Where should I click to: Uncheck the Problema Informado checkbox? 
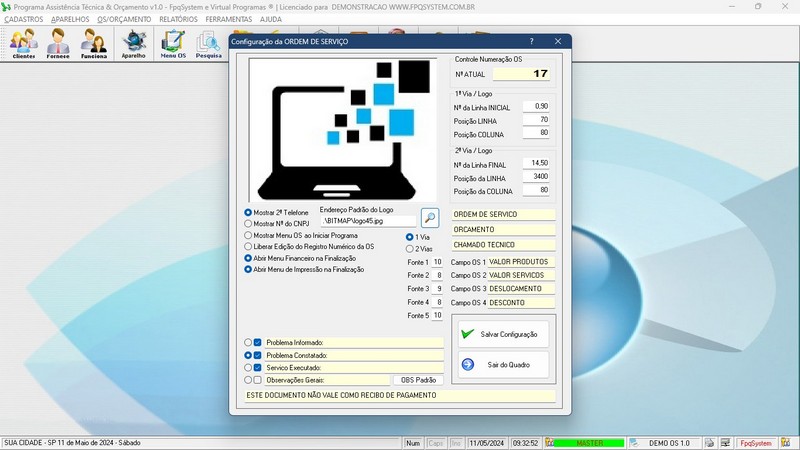[x=258, y=342]
